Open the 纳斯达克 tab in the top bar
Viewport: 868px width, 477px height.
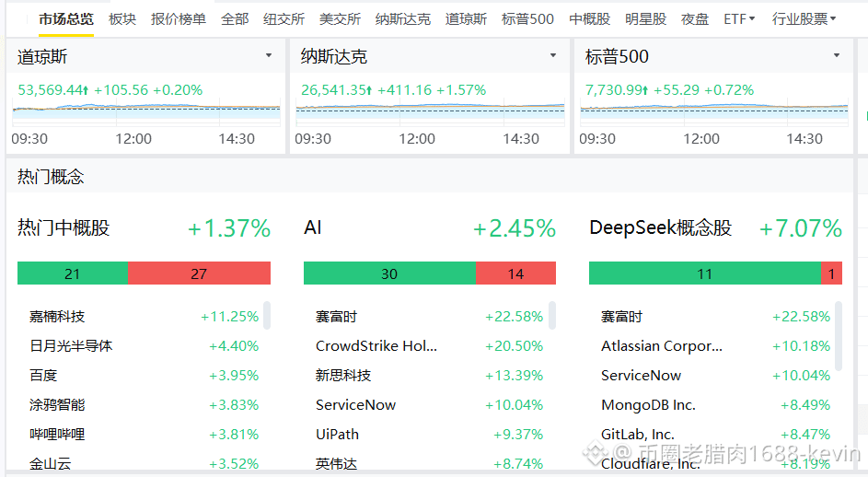[x=402, y=19]
